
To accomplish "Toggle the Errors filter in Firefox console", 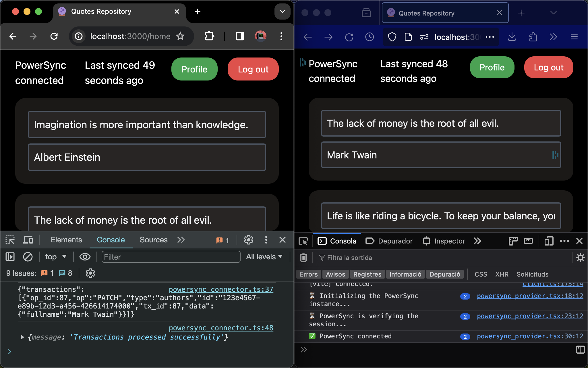I will tap(309, 274).
